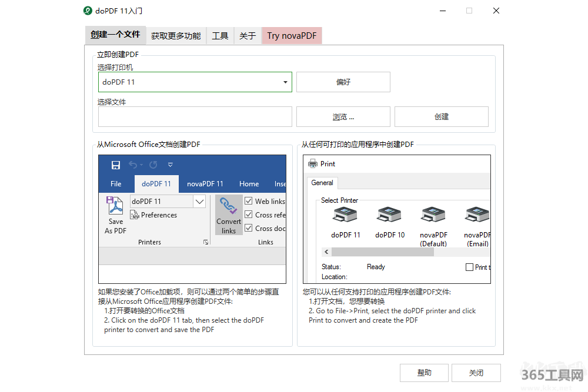Switch to the 获取更多功能 tab
Image resolution: width=588 pixels, height=392 pixels.
tap(175, 36)
